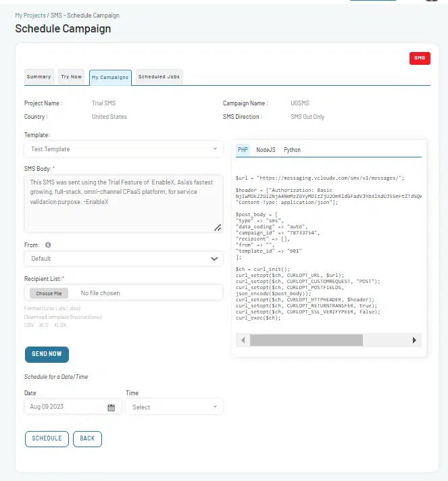Click the info icon next to From
Image resolution: width=448 pixels, height=481 pixels.
point(48,245)
